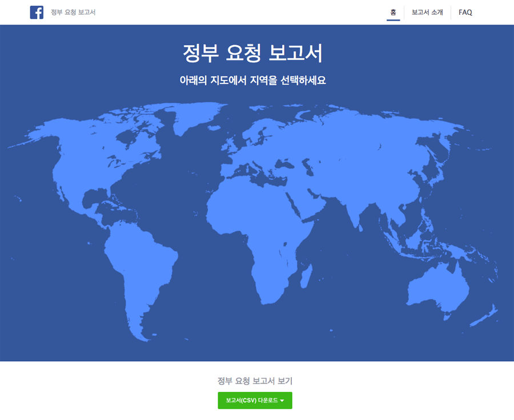Choose Russia region on the map
The height and width of the screenshot is (420, 514).
tap(360, 138)
